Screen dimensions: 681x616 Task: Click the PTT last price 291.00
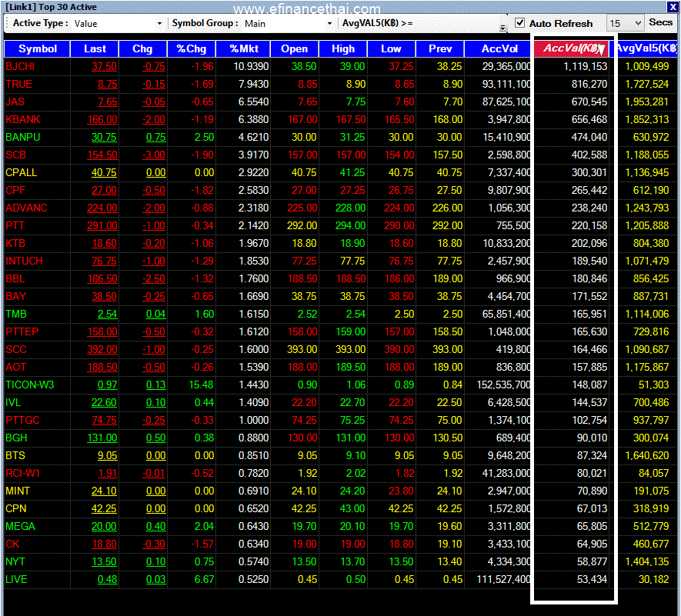pos(102,226)
